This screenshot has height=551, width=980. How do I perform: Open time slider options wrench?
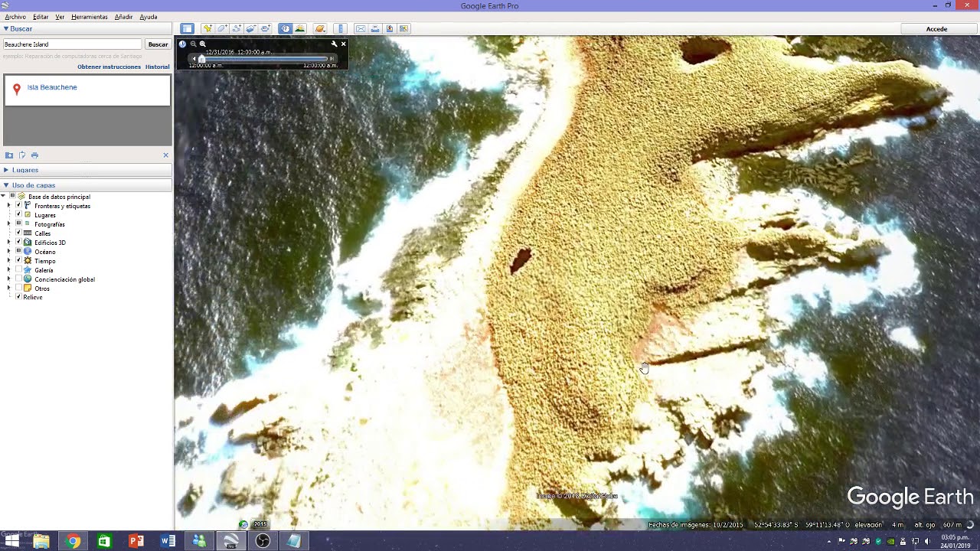tap(334, 44)
